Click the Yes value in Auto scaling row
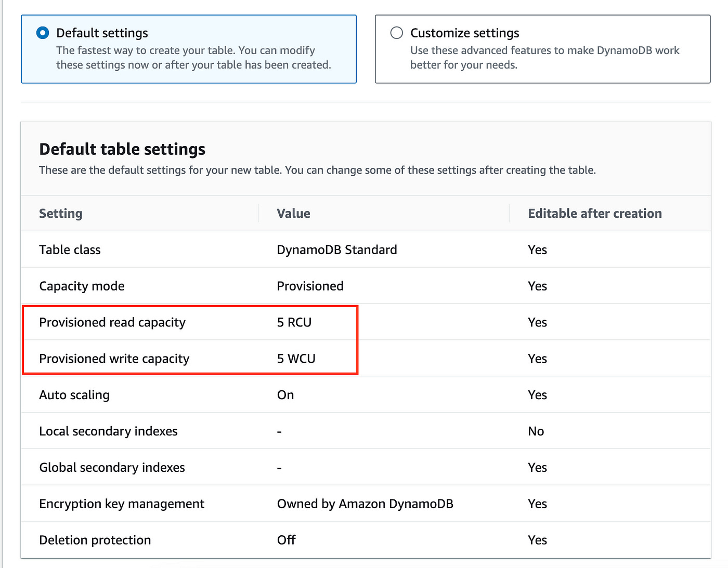 (537, 395)
